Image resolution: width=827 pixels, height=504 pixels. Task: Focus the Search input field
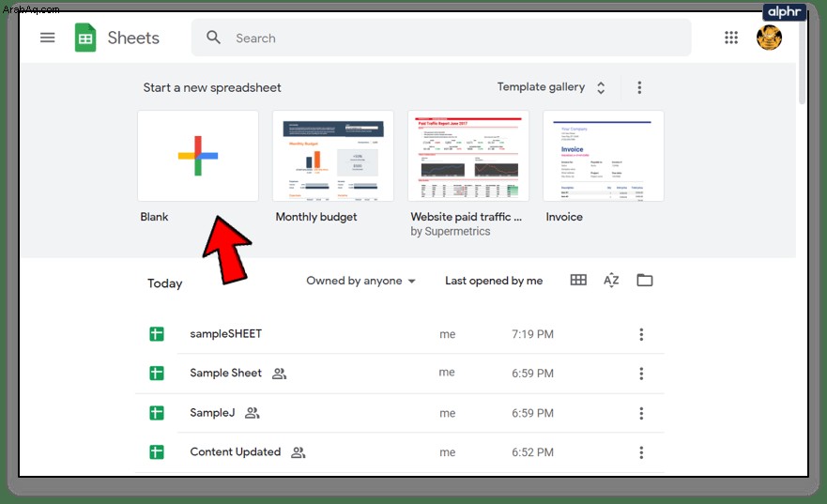pyautogui.click(x=441, y=38)
